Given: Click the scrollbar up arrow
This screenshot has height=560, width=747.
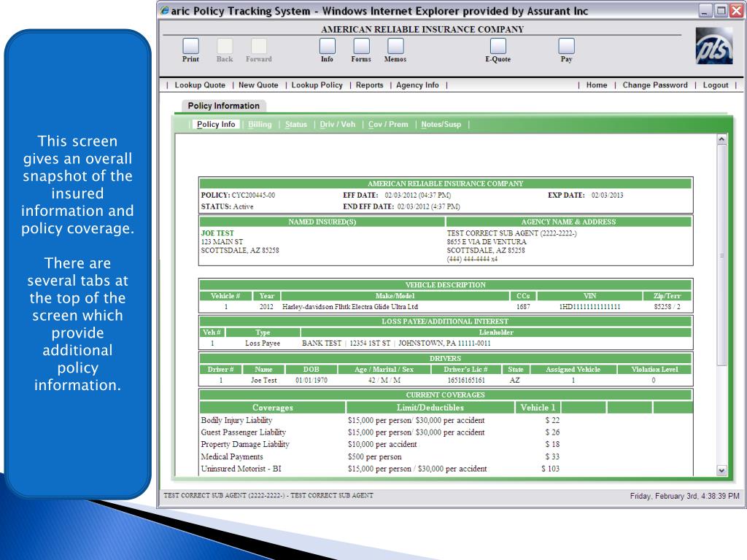Looking at the screenshot, I should click(x=721, y=139).
